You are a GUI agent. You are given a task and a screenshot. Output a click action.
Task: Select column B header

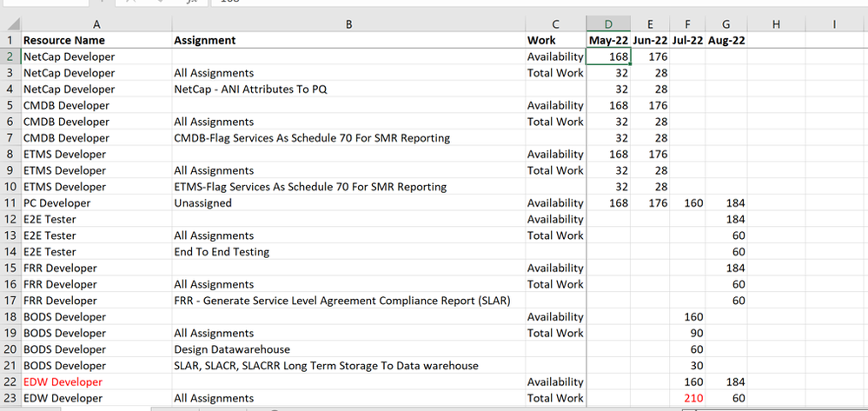coord(348,23)
